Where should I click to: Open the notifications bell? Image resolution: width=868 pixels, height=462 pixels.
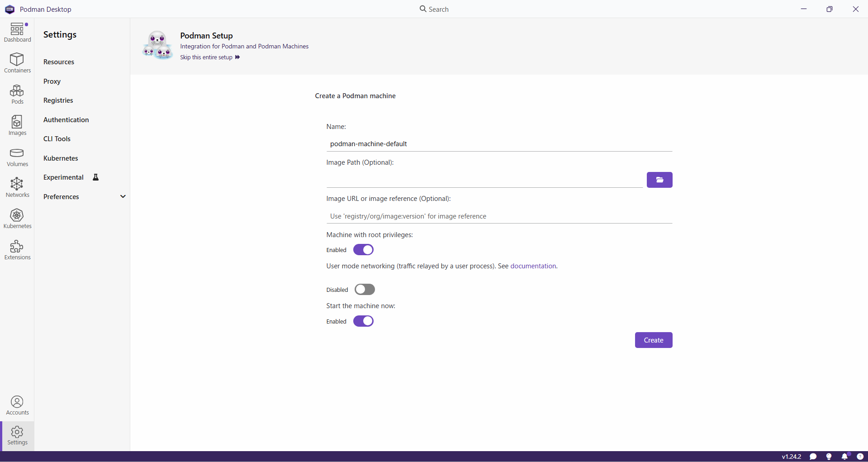844,457
